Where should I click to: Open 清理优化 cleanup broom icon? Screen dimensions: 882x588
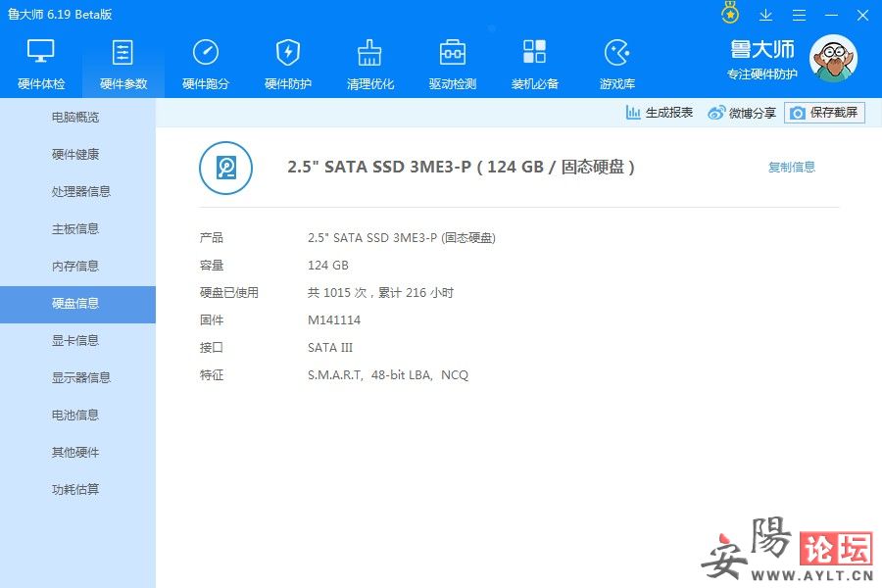pos(369,52)
